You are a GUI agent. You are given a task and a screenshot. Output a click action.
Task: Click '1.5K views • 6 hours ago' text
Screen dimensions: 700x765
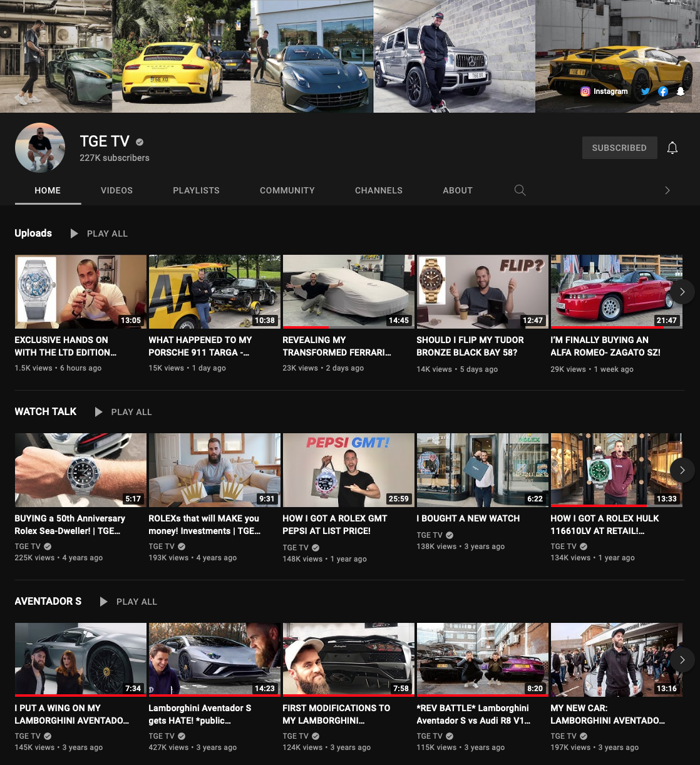58,368
